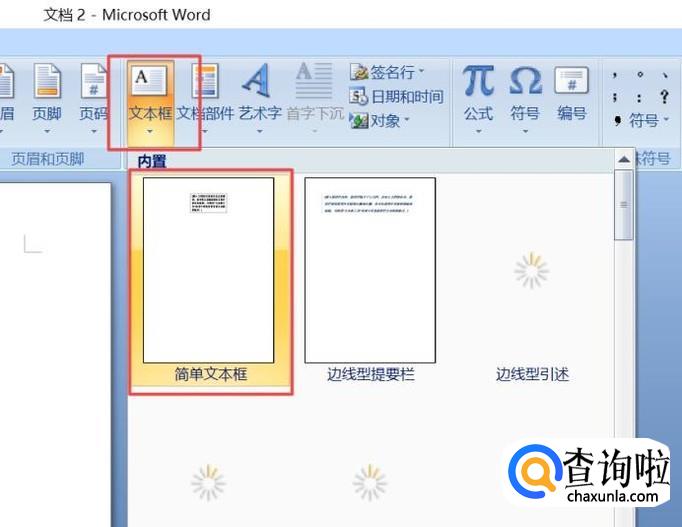Expand the 页码 dropdown arrow
The width and height of the screenshot is (682, 527).
point(94,131)
